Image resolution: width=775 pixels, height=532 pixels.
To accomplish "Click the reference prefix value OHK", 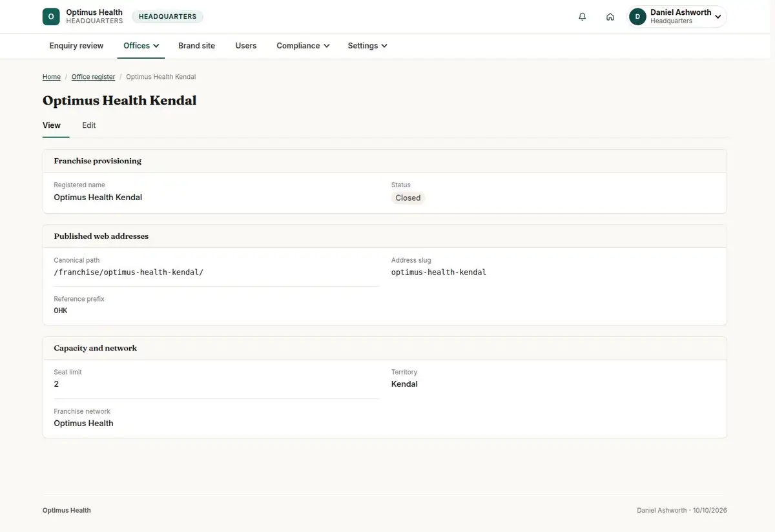I will point(61,311).
